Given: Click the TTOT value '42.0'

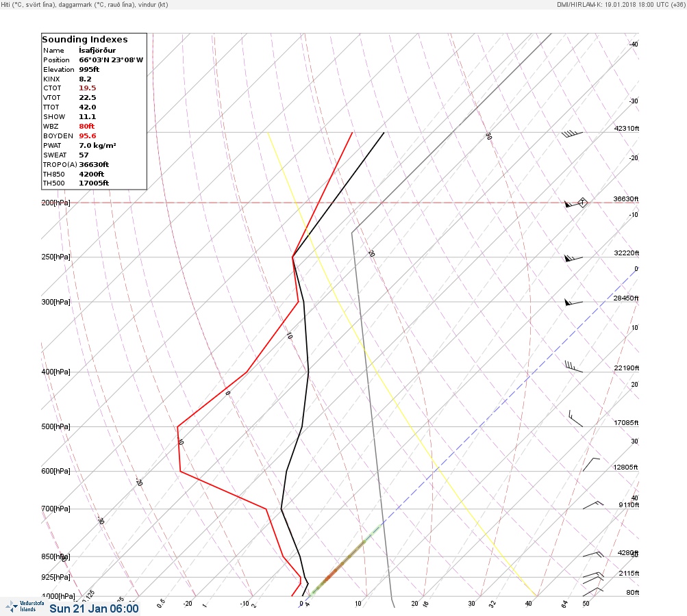Looking at the screenshot, I should [87, 107].
